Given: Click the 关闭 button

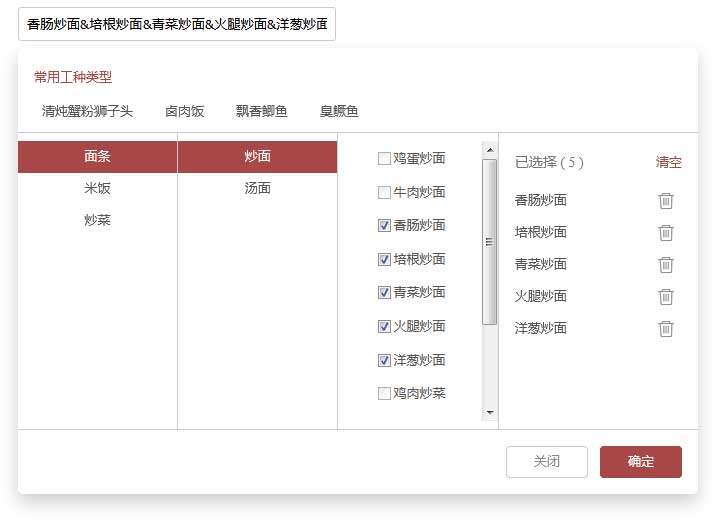Looking at the screenshot, I should tap(546, 461).
